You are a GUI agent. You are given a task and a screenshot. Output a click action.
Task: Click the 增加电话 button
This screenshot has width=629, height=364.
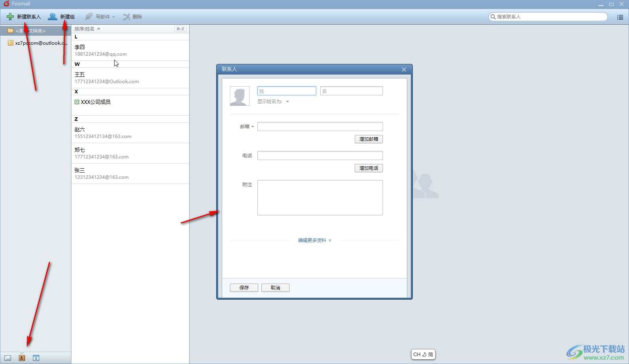point(369,168)
